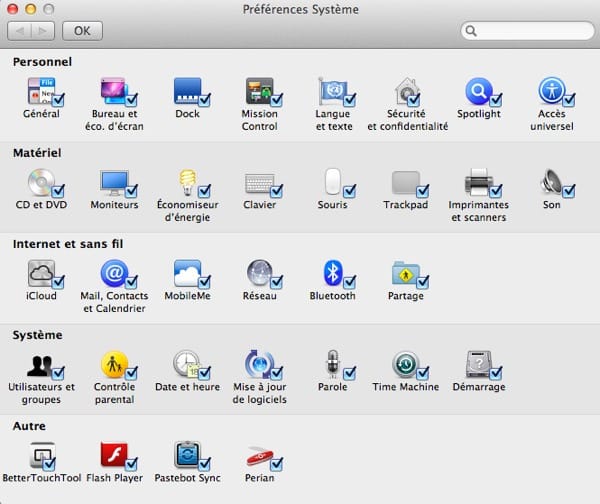Go forward with the right arrow button

(42, 31)
